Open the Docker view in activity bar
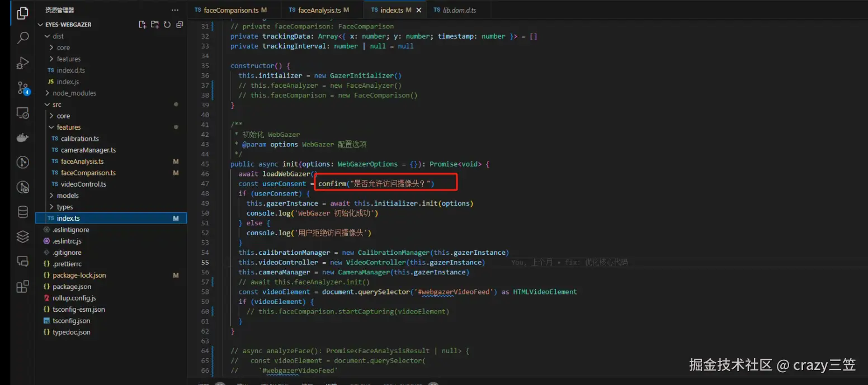 23,137
